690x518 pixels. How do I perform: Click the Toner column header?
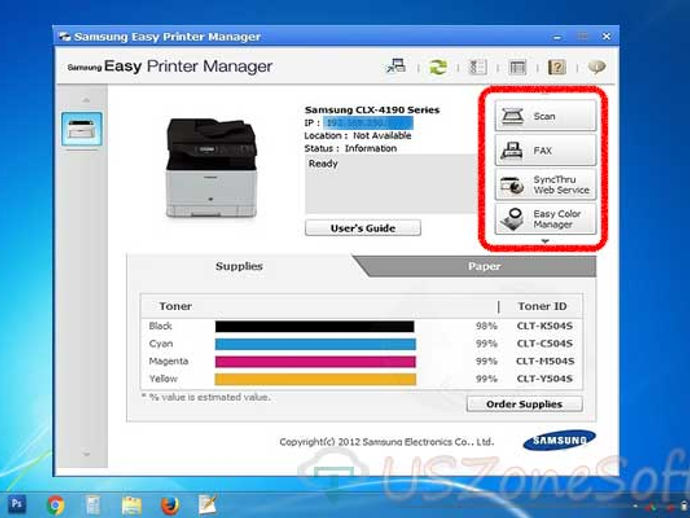pyautogui.click(x=175, y=306)
